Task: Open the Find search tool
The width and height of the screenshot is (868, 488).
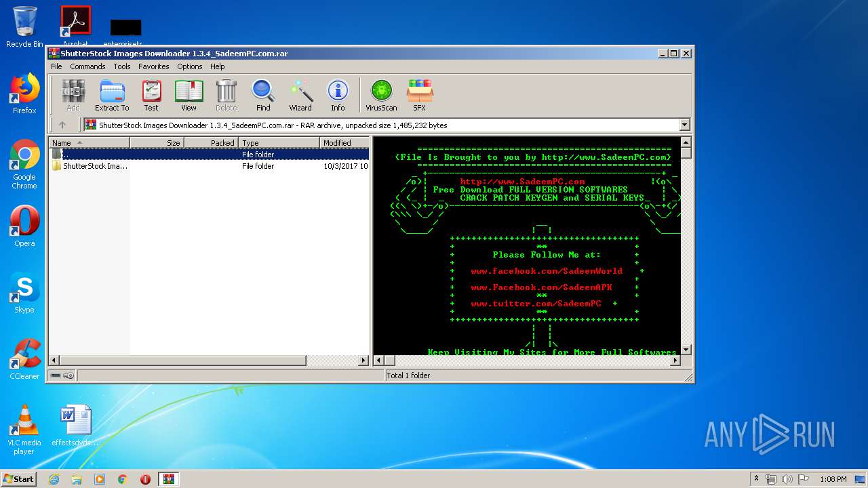Action: point(263,95)
